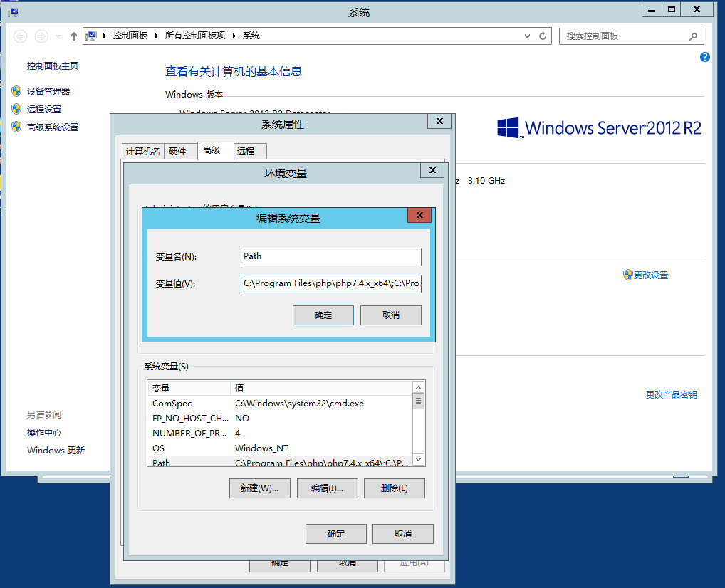Switch to the 硬件 tab

pyautogui.click(x=181, y=151)
